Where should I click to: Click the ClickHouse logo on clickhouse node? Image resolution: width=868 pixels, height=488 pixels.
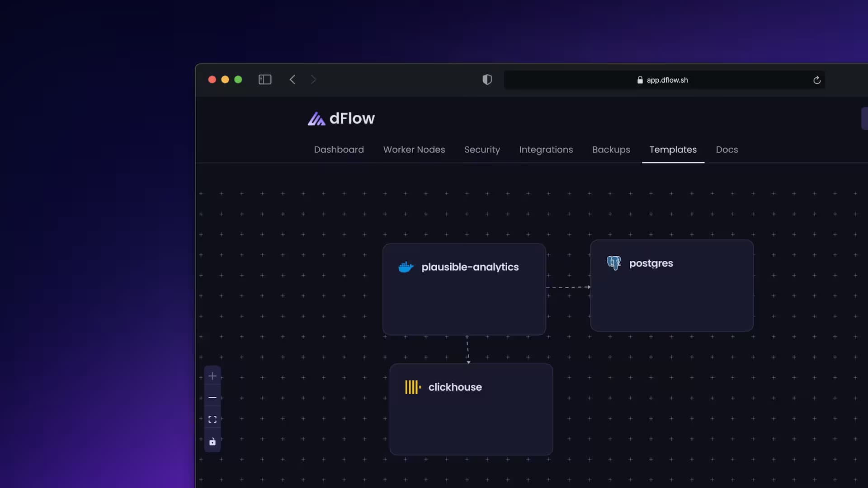[412, 387]
